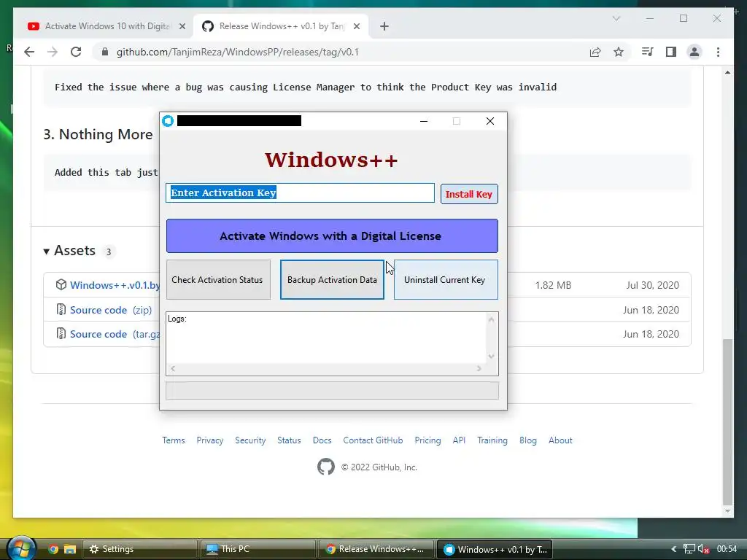Click the network tray icon
The height and width of the screenshot is (560, 747).
pyautogui.click(x=689, y=549)
